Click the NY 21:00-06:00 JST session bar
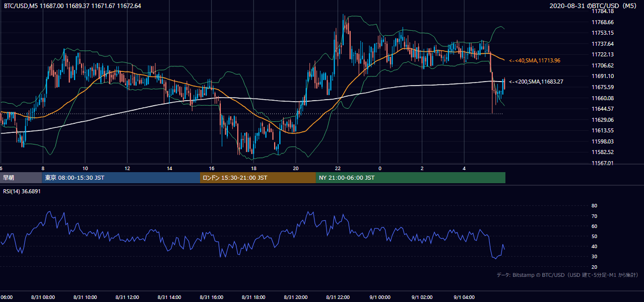Screen dimensions: 644x302 tap(411, 178)
